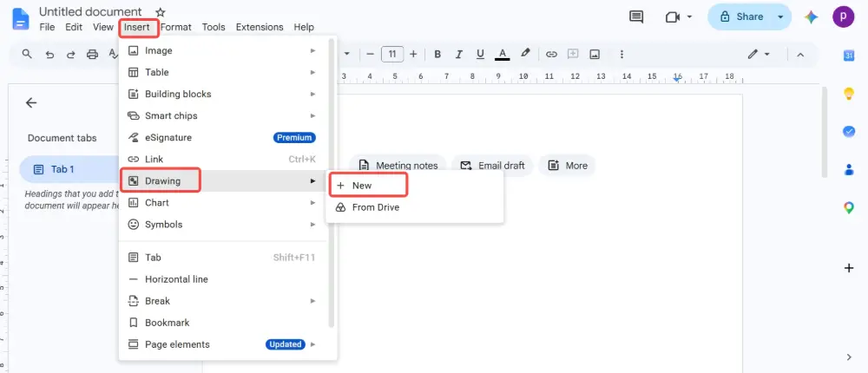Open the Format menu
This screenshot has width=868, height=373.
click(x=176, y=27)
